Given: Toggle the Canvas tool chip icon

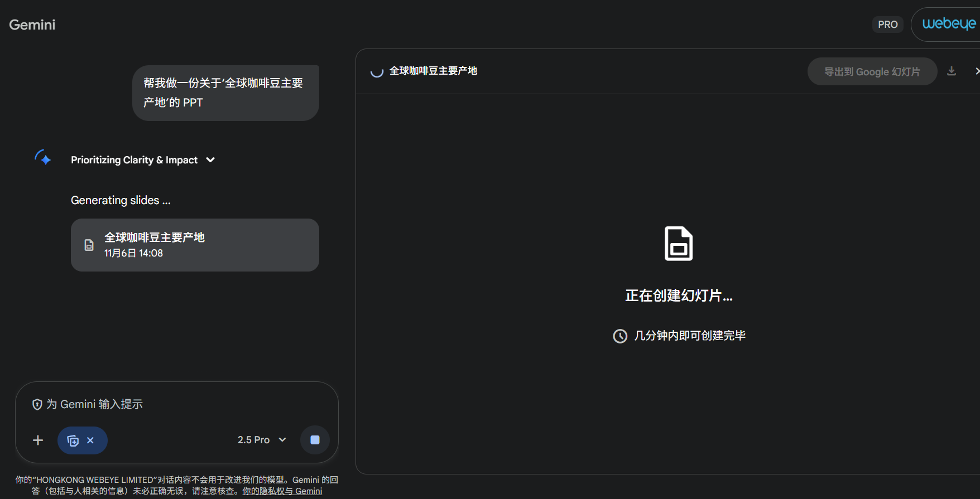Looking at the screenshot, I should (x=73, y=440).
